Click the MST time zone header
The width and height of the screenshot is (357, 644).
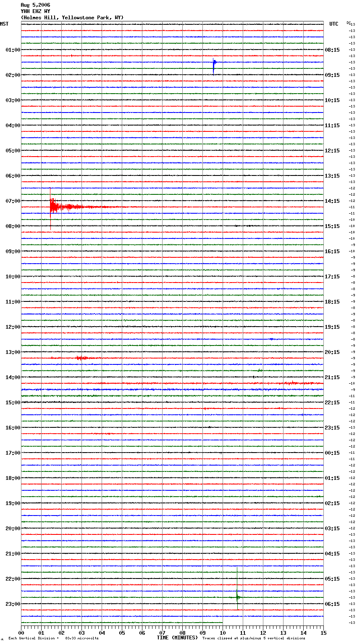pos(4,24)
